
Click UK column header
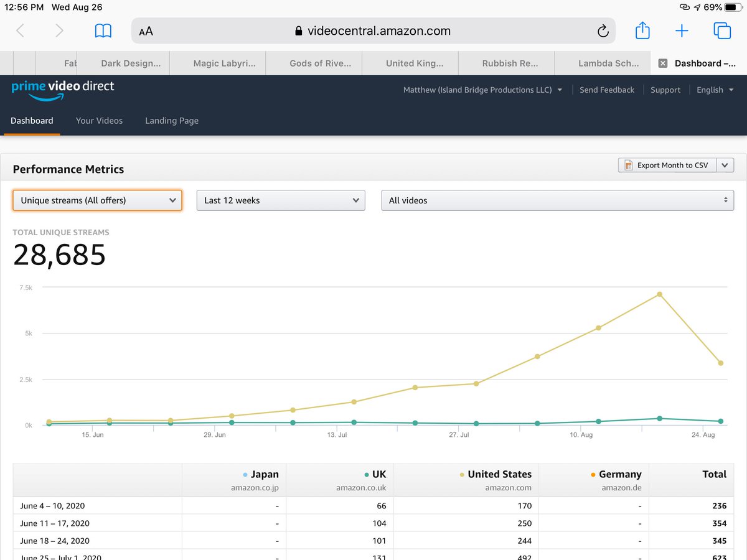(340, 480)
